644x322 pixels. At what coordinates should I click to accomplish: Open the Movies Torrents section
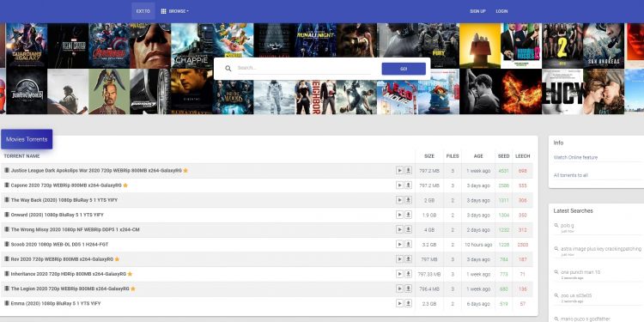[x=27, y=139]
